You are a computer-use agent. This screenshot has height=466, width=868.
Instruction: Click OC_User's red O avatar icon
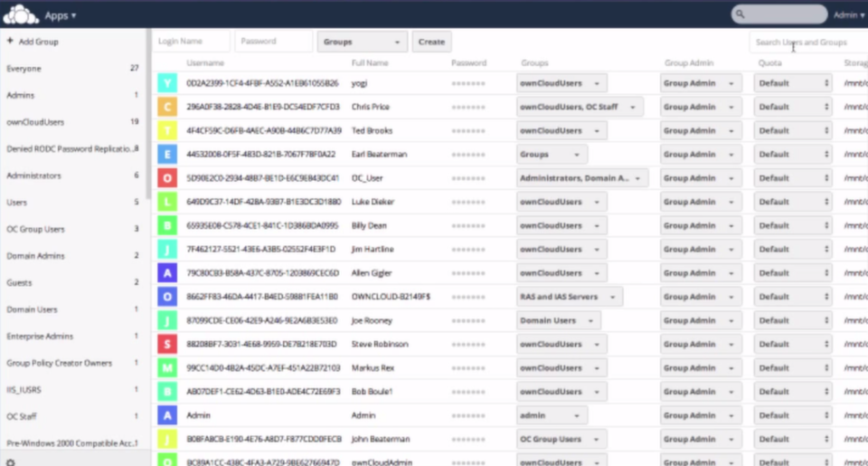167,178
